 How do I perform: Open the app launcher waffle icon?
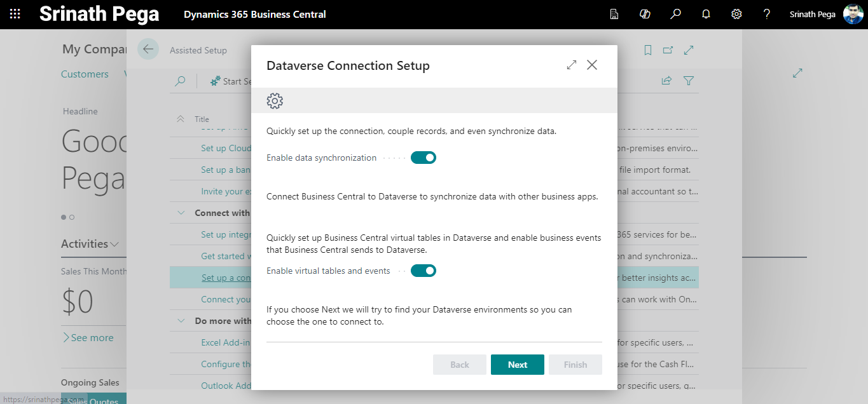tap(15, 14)
